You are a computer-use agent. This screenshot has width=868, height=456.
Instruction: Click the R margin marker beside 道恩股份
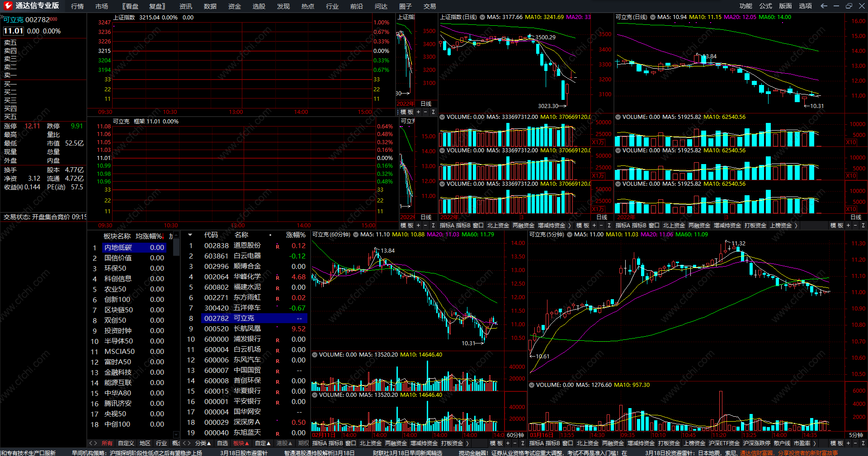tap(278, 246)
